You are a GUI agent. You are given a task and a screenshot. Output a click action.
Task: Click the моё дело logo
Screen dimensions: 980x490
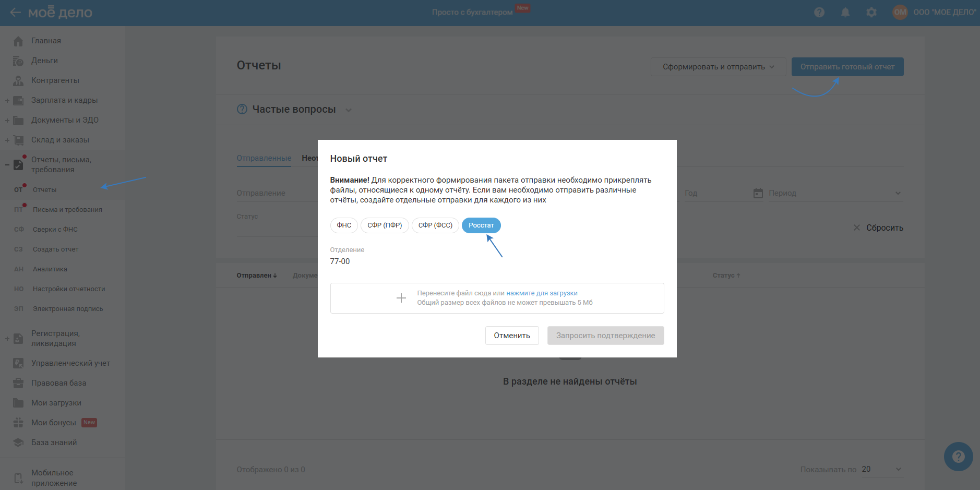60,12
